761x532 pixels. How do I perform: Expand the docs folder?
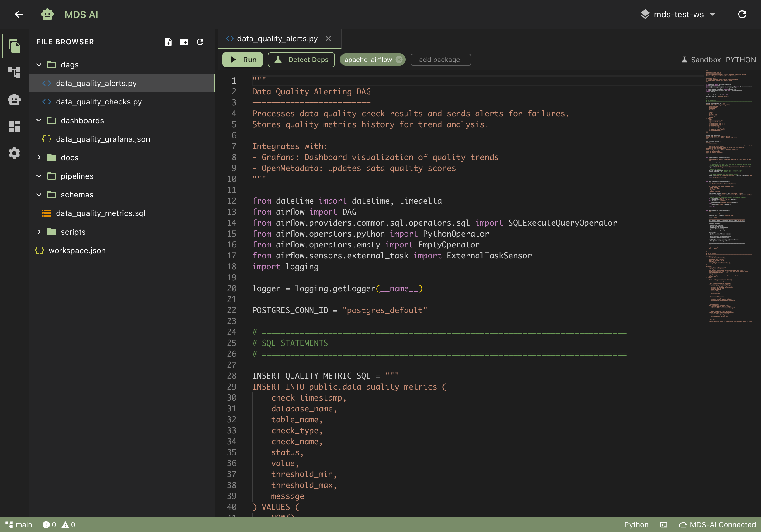tap(39, 157)
